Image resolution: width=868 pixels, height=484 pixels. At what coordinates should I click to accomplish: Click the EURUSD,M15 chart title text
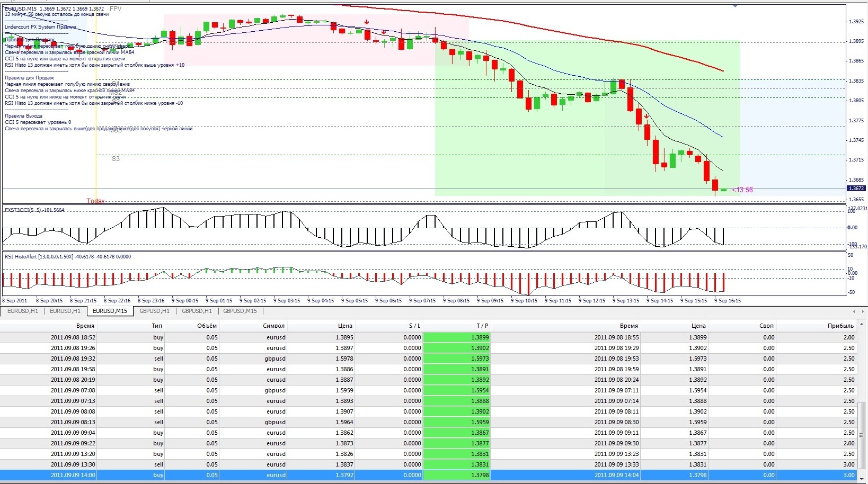(x=55, y=9)
